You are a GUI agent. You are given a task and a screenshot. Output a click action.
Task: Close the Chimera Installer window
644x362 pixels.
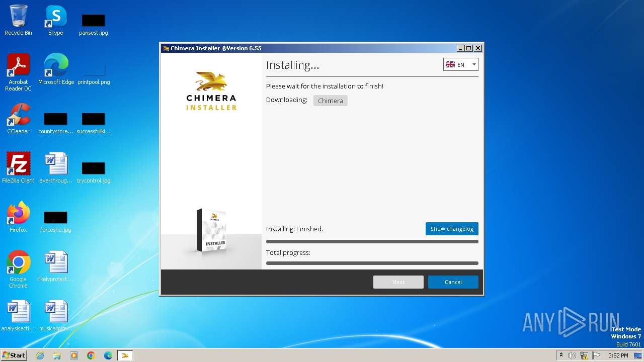tap(478, 48)
